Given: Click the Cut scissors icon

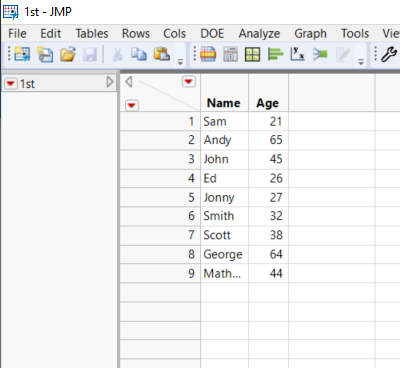Looking at the screenshot, I should click(117, 54).
